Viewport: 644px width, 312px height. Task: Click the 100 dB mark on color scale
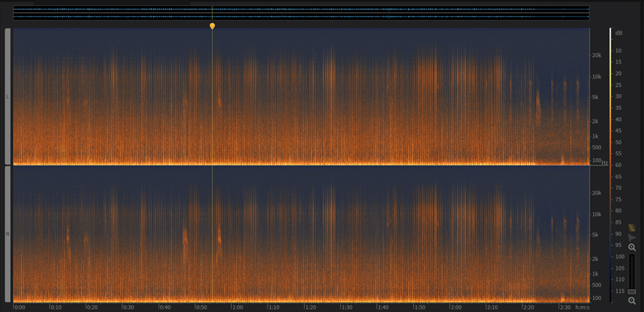pos(618,256)
